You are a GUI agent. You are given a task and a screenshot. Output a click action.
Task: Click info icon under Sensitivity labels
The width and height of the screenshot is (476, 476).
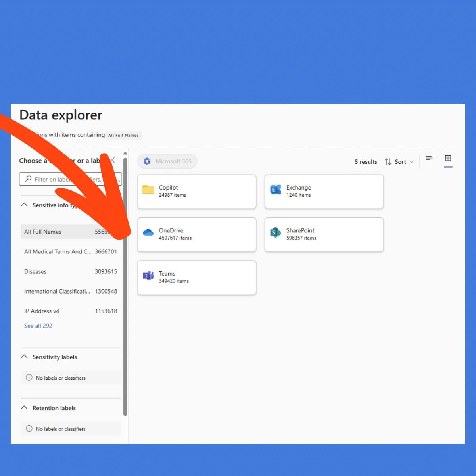click(x=29, y=378)
